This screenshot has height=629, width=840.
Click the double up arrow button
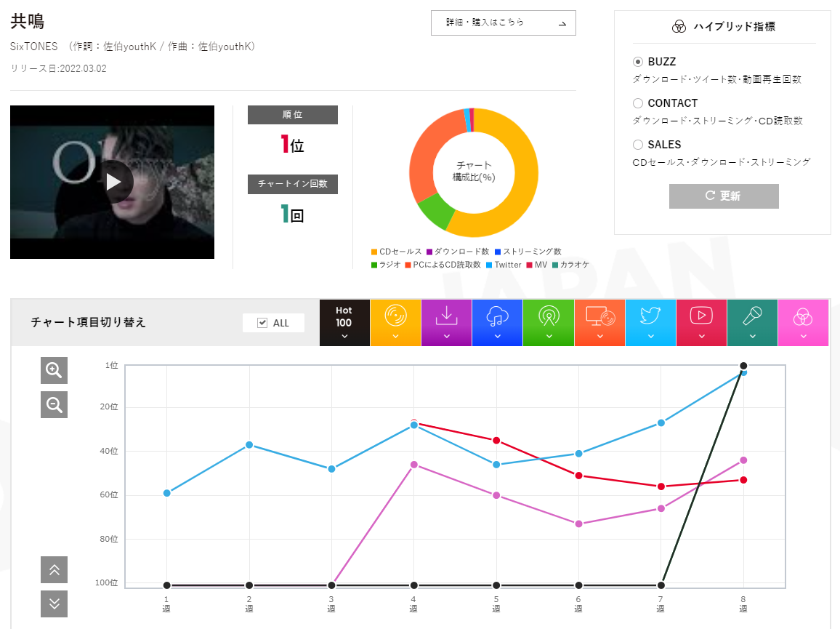click(54, 569)
